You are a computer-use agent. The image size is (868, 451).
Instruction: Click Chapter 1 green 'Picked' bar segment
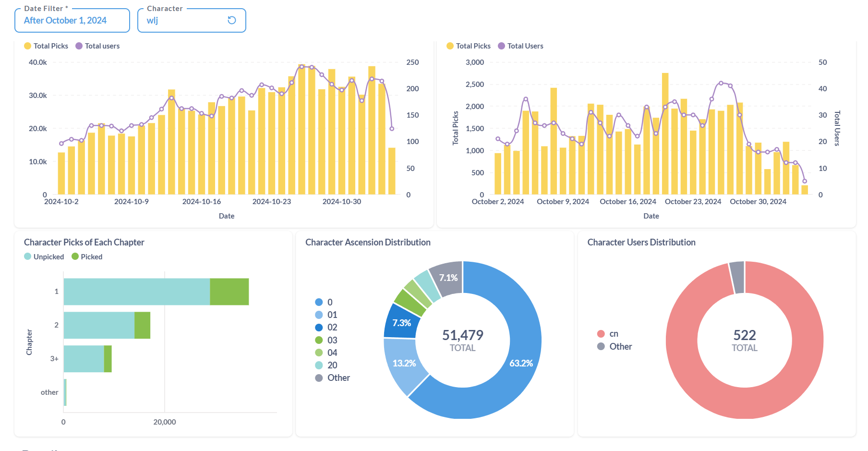pyautogui.click(x=229, y=292)
